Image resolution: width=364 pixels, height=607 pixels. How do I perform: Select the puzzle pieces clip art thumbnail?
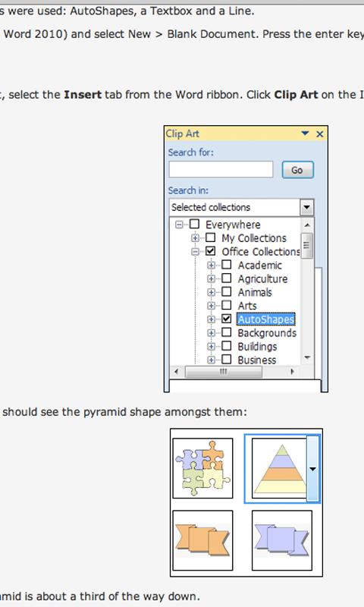click(202, 468)
